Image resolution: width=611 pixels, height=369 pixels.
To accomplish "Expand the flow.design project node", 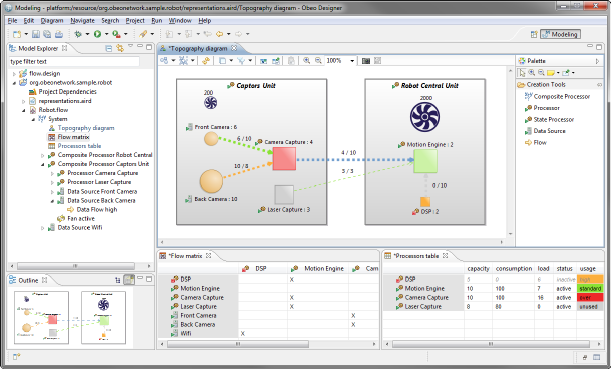I will [14, 74].
